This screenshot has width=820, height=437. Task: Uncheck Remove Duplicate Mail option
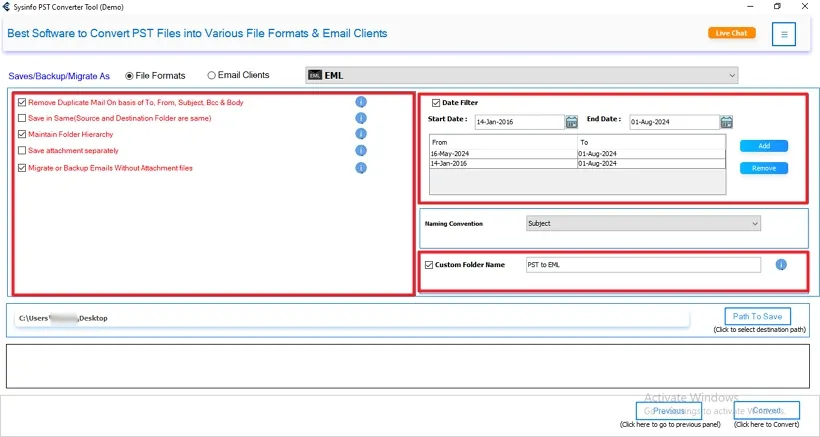22,102
